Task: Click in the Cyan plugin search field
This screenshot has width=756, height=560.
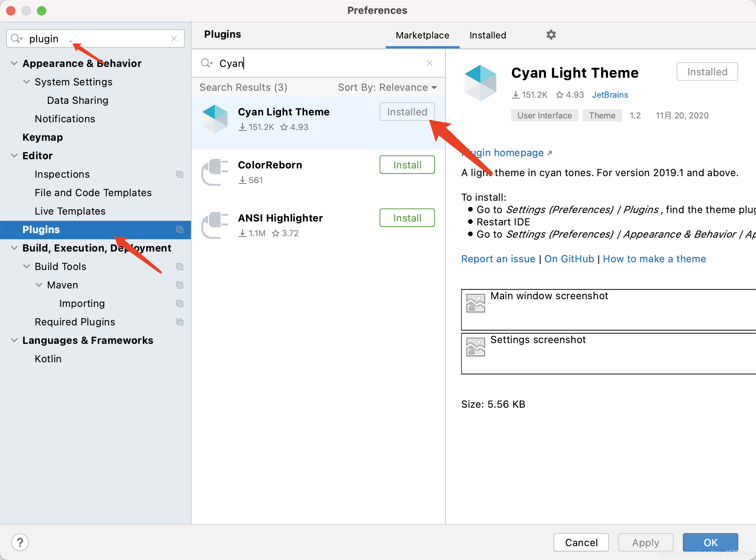Action: pyautogui.click(x=316, y=63)
